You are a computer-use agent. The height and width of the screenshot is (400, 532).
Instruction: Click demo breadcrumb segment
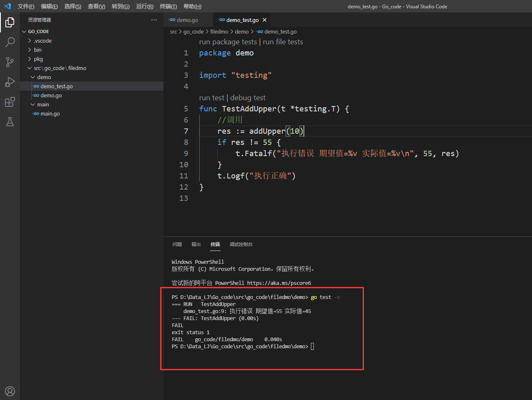(x=242, y=31)
